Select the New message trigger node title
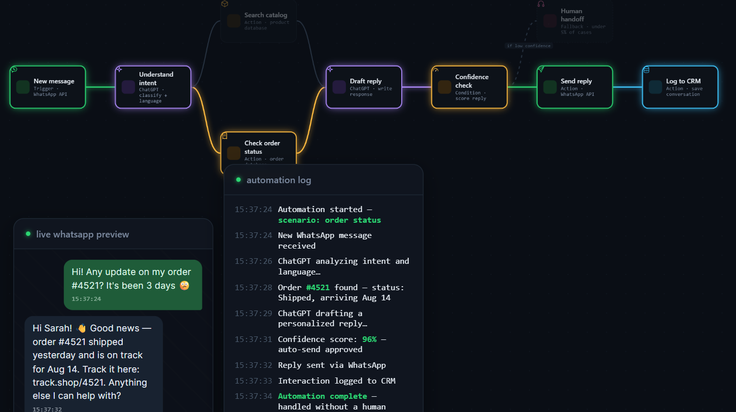This screenshot has height=412, width=736. pyautogui.click(x=54, y=81)
